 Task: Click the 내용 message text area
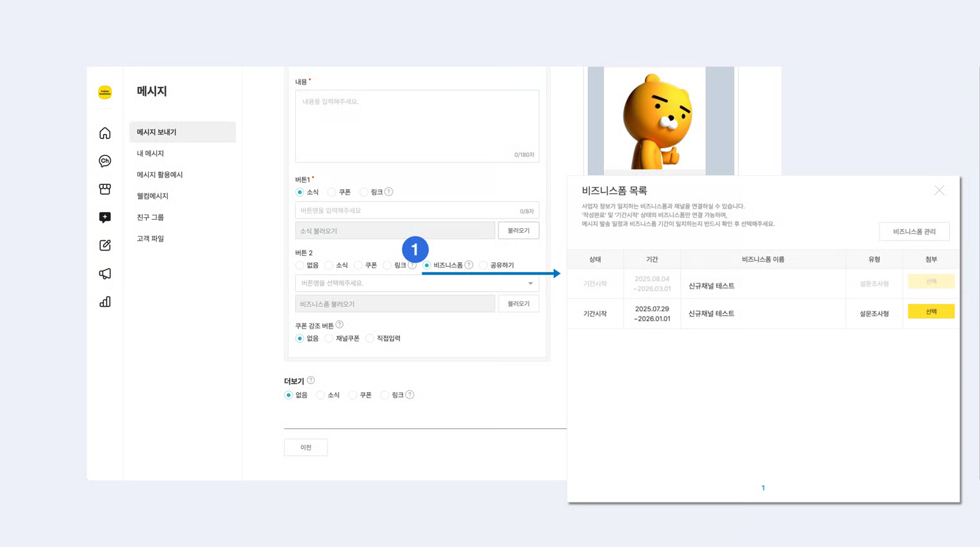coord(416,126)
